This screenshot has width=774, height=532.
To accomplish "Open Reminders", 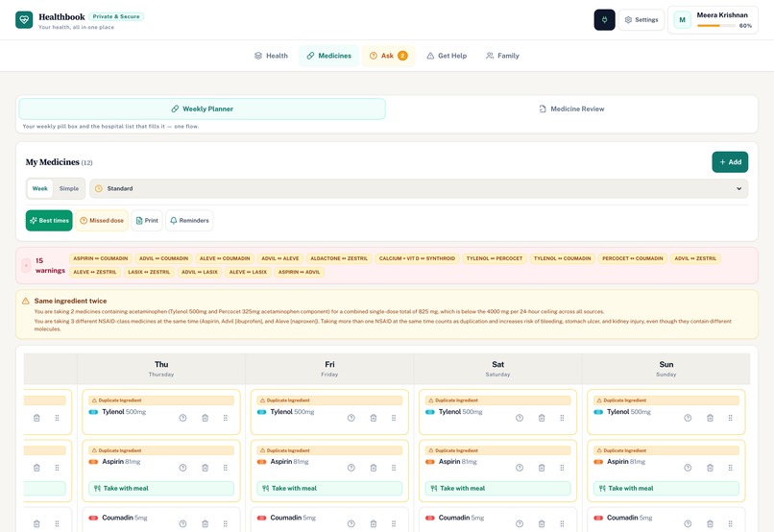I will pos(189,221).
